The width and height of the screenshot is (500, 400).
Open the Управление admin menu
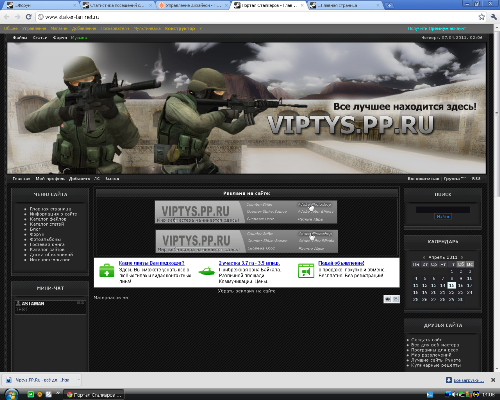coord(34,29)
